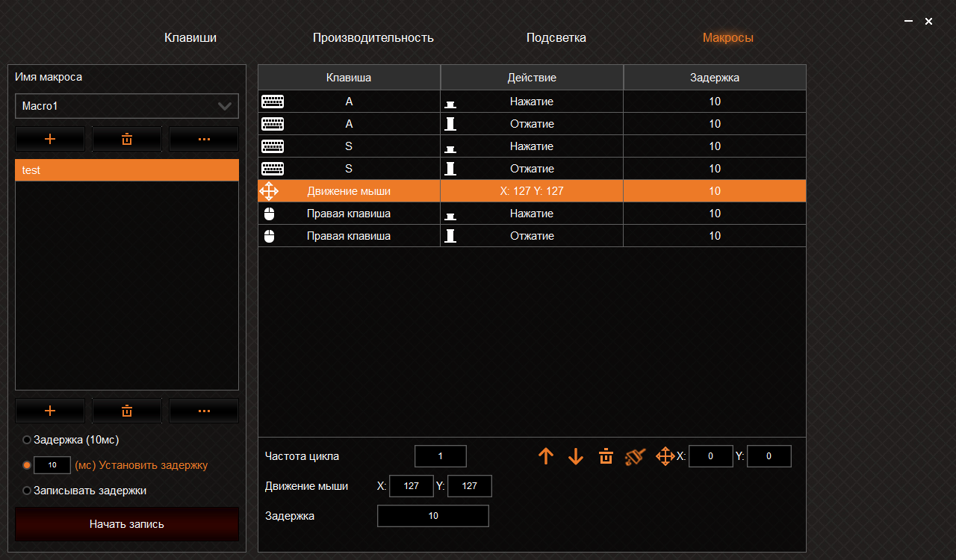Move selected macro action down with arrow icon
The height and width of the screenshot is (560, 956).
[x=576, y=456]
